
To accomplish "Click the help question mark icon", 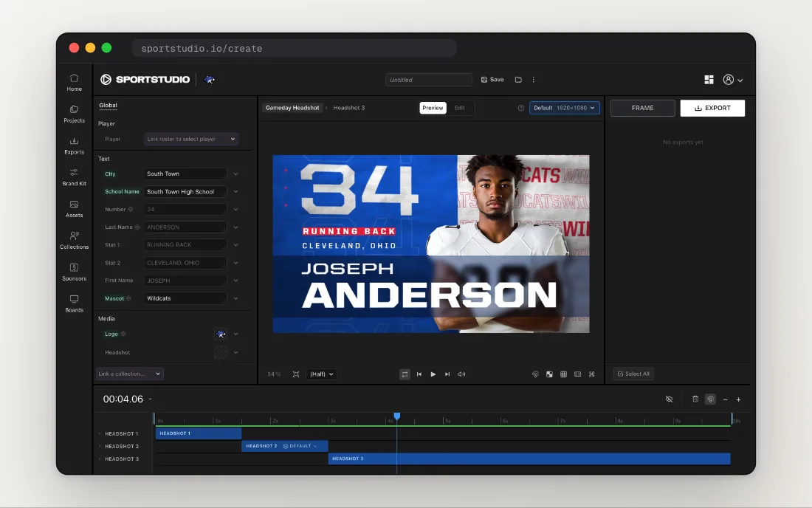I will 521,109.
